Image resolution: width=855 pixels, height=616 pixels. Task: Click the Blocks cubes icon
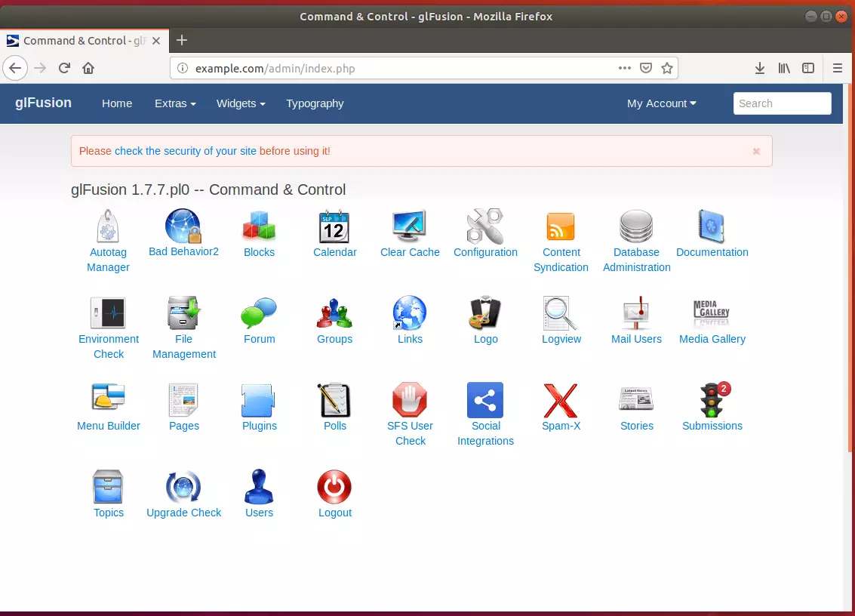click(259, 226)
